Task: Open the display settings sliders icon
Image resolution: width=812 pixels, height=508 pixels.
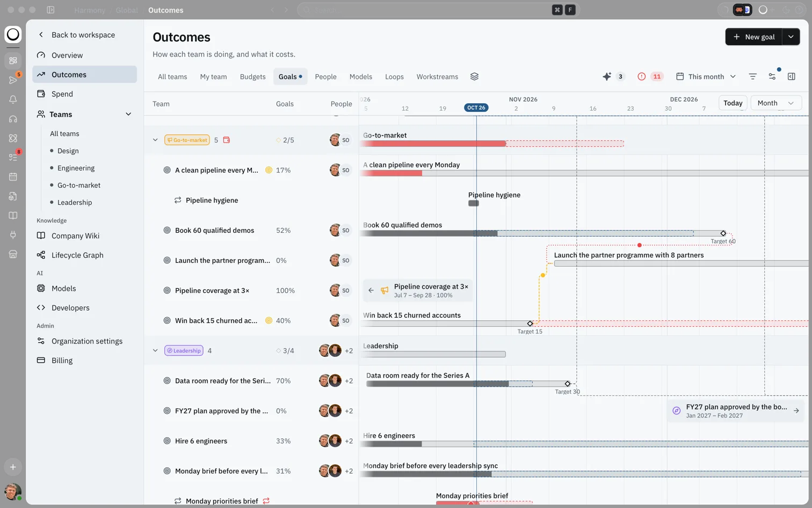Action: [x=772, y=76]
